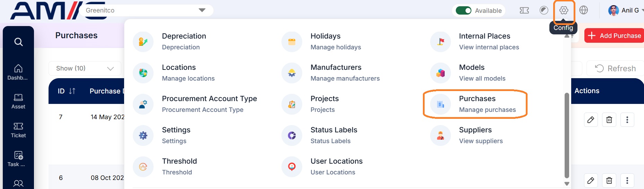Image resolution: width=644 pixels, height=189 pixels.
Task: Click the Threshold menu title
Action: 179,161
